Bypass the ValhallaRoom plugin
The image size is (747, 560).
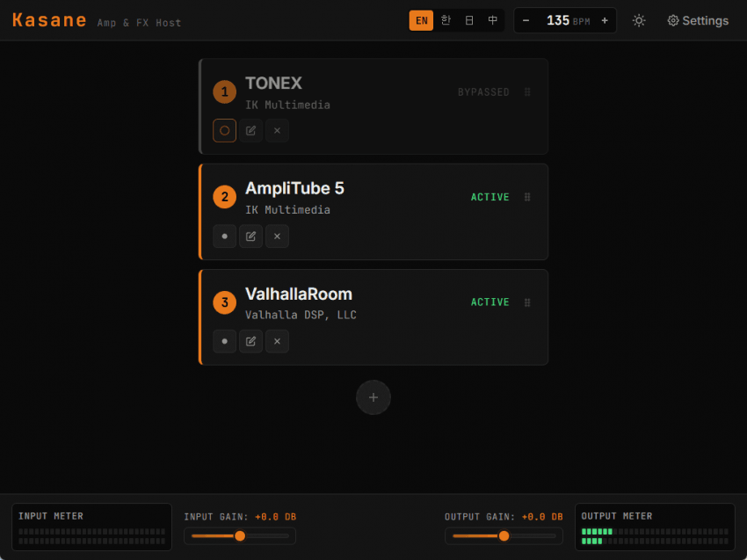pyautogui.click(x=224, y=341)
